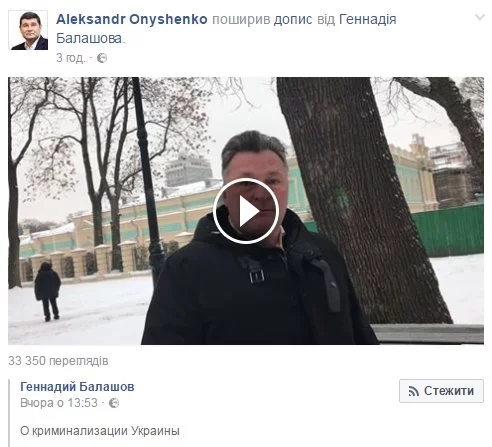
Task: Click the globe icon beside 'Вчора о 13:53'
Action: [x=114, y=403]
